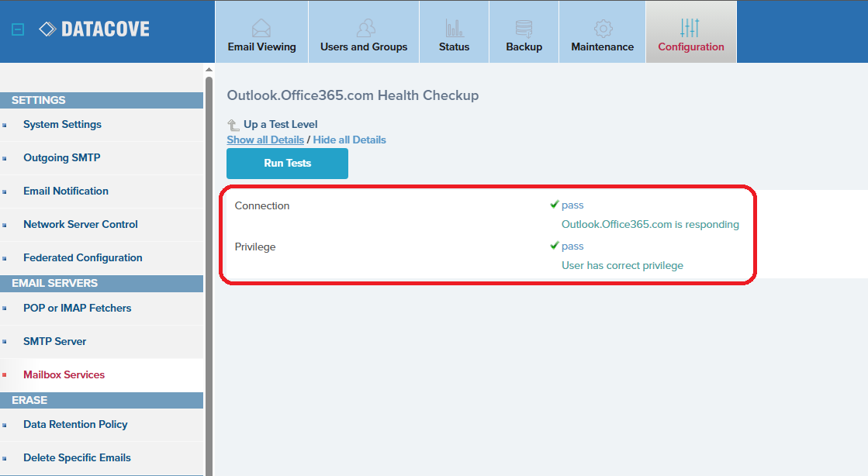The width and height of the screenshot is (868, 476).
Task: Click the sidebar vertical scrollbar track
Action: pos(209,277)
